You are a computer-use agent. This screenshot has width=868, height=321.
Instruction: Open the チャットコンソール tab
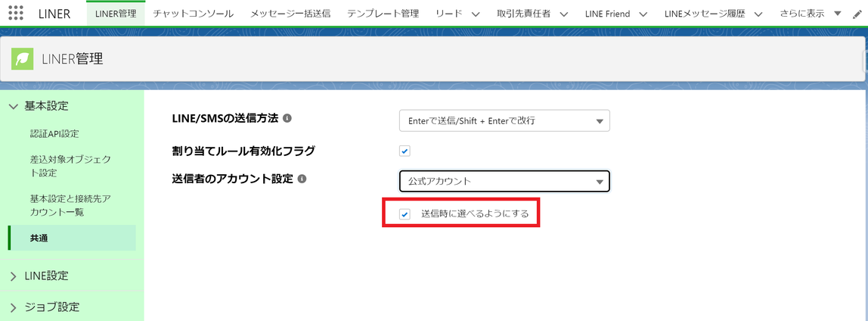(x=193, y=14)
